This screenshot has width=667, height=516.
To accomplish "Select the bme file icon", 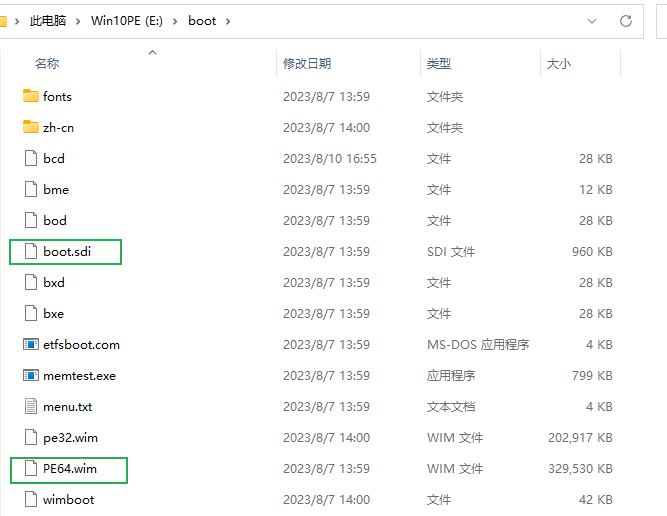I will coord(31,189).
